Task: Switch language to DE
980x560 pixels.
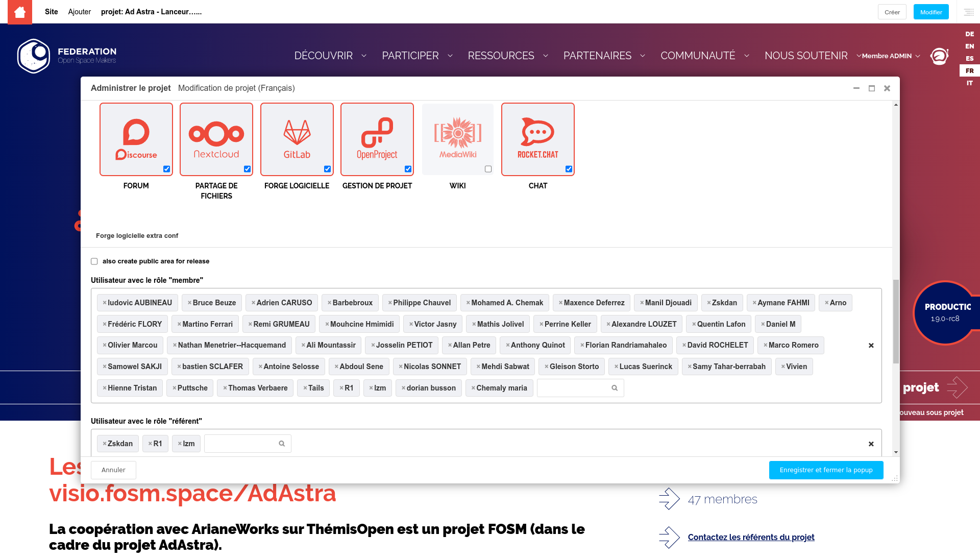Action: [969, 34]
